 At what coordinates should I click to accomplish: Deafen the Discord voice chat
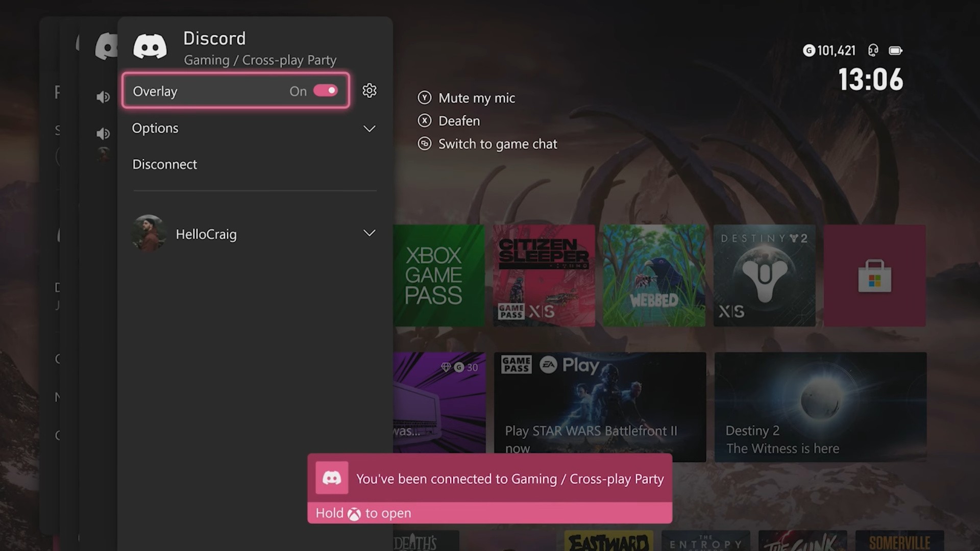coord(458,121)
